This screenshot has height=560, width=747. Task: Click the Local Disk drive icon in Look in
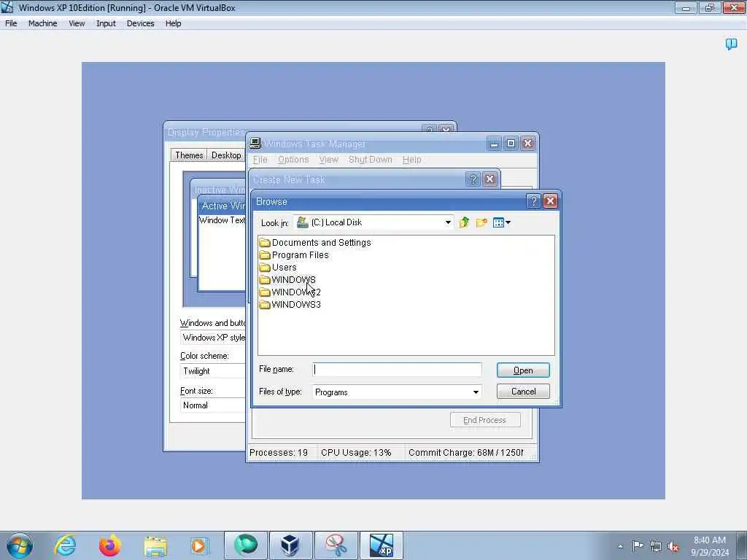[x=303, y=222]
